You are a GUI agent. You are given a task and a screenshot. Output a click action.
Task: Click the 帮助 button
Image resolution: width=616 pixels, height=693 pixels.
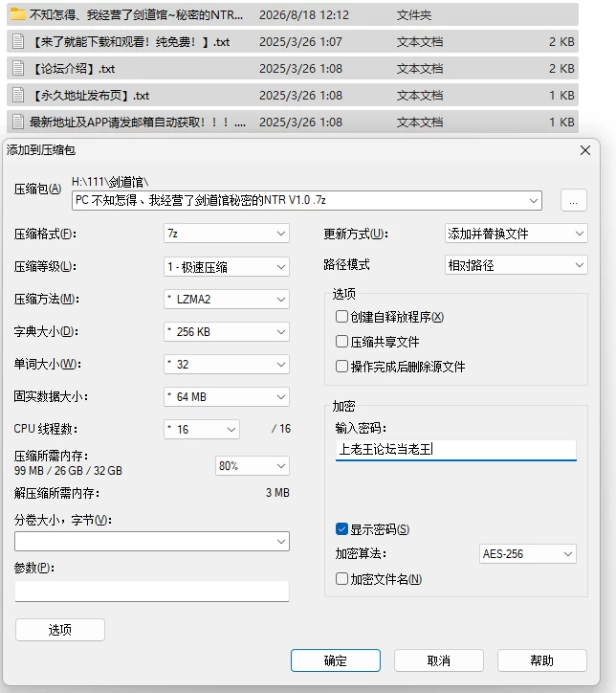coord(541,660)
